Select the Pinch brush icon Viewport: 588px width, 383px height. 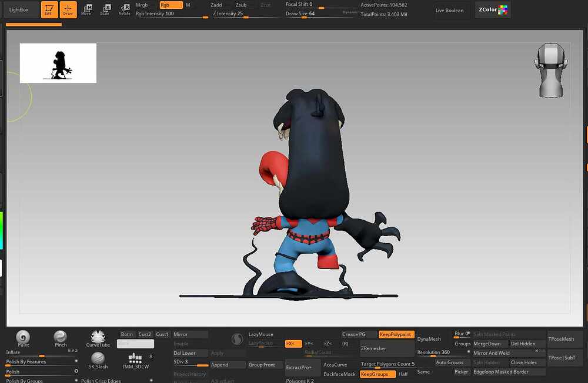[61, 338]
